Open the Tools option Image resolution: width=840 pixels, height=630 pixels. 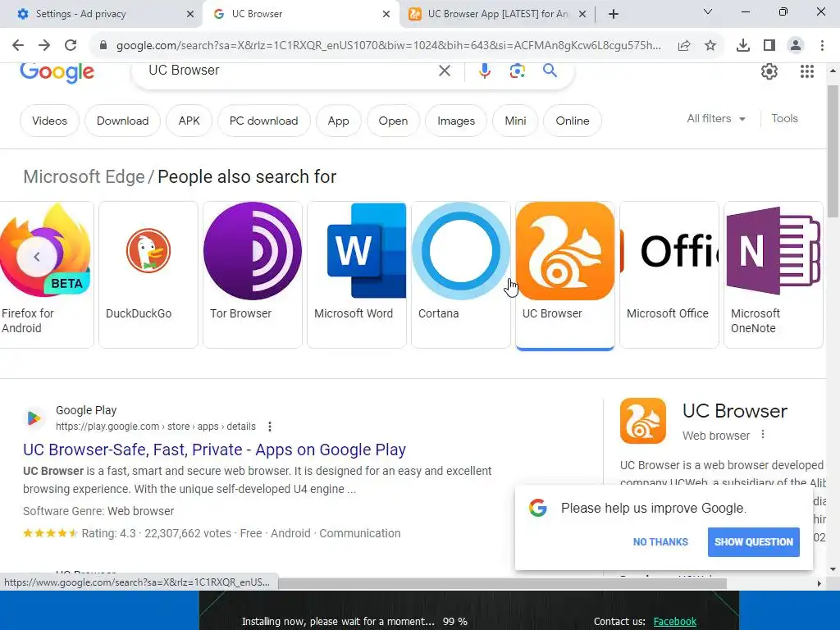tap(784, 118)
